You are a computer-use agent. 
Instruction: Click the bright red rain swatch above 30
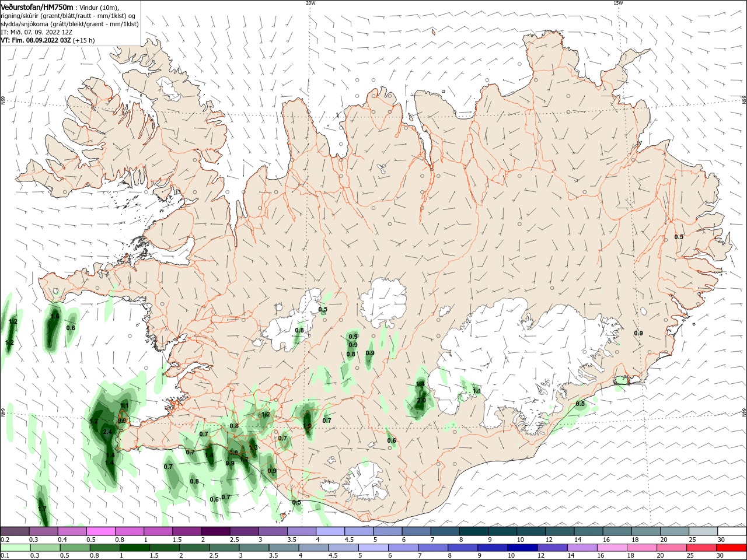click(731, 548)
